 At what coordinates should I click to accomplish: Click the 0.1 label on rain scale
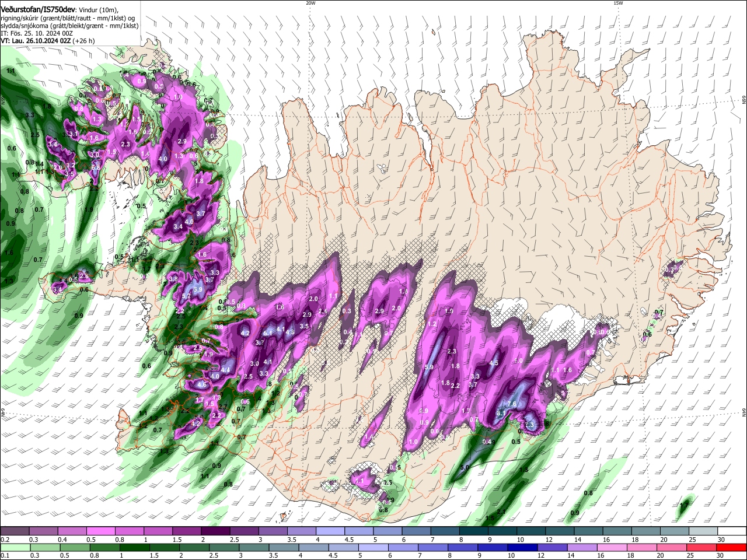click(x=4, y=555)
